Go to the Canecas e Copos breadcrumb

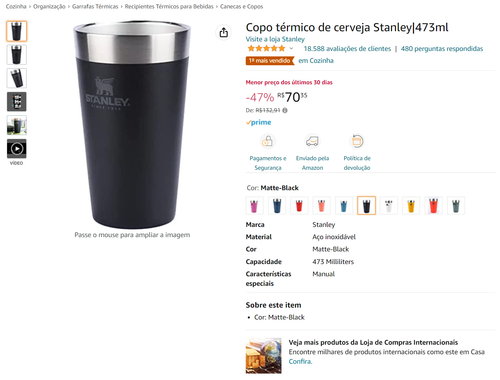241,6
